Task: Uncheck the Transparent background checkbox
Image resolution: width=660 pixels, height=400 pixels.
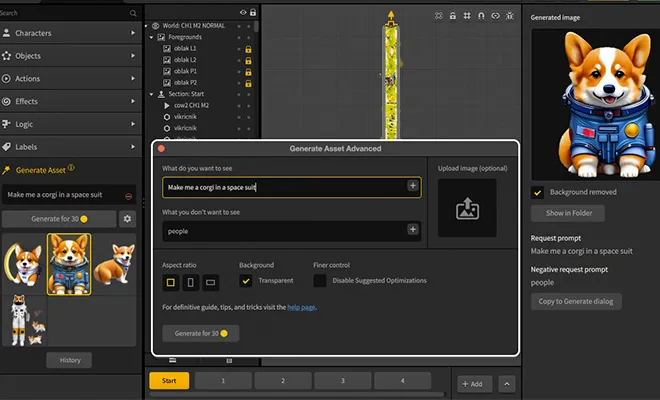Action: click(245, 281)
